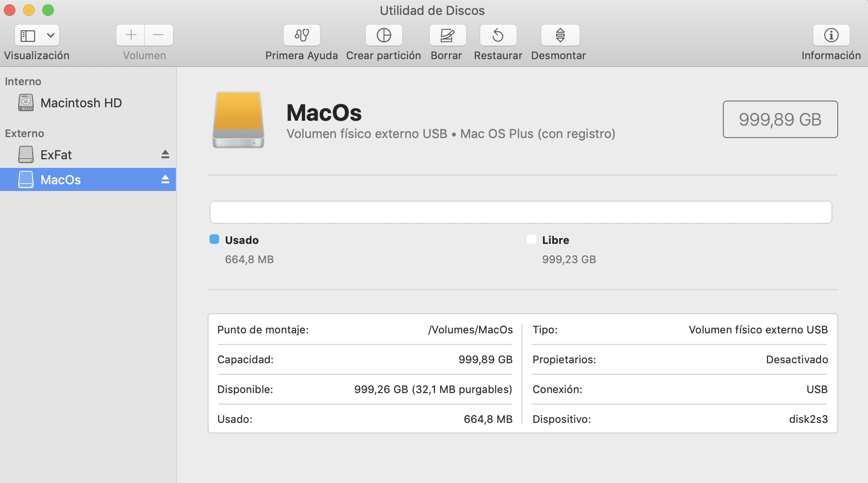The image size is (868, 483).
Task: Click the Borrar erase icon
Action: point(447,36)
